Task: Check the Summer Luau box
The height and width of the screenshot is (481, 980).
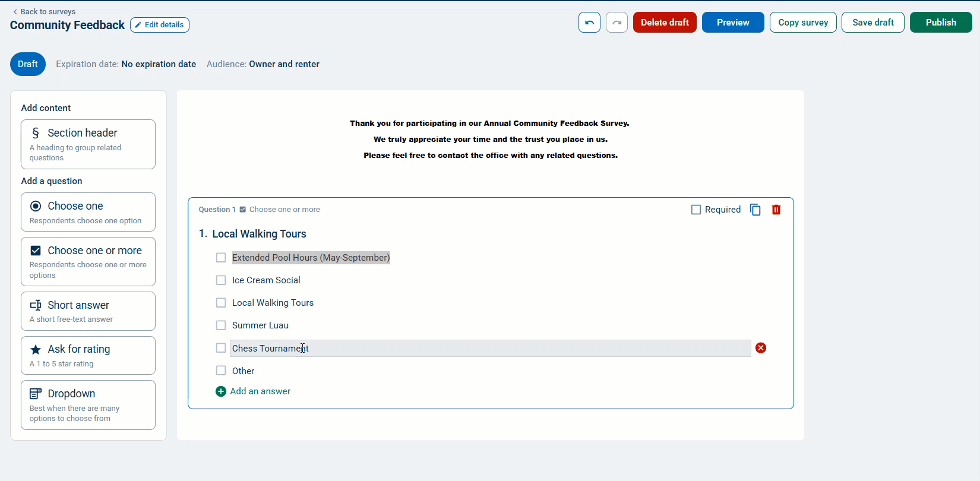Action: click(221, 325)
